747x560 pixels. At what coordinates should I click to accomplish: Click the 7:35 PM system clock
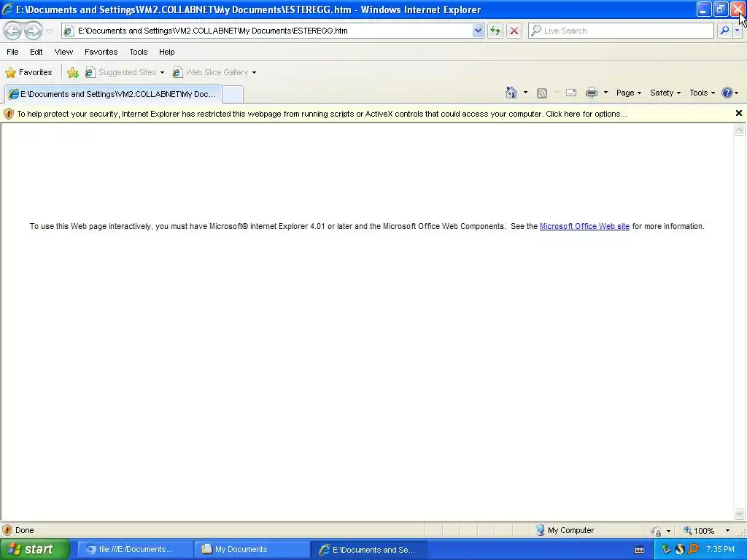[720, 549]
